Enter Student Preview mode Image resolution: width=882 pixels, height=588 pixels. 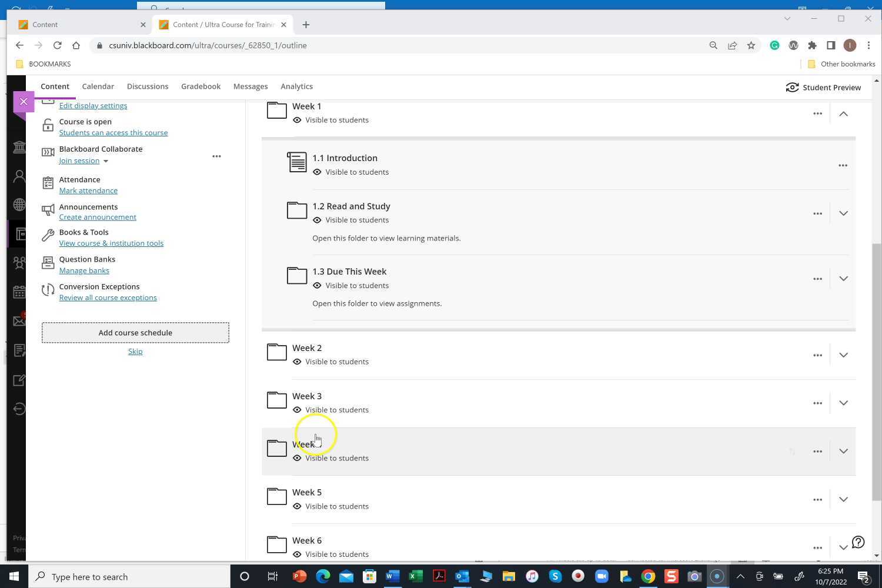pos(823,87)
